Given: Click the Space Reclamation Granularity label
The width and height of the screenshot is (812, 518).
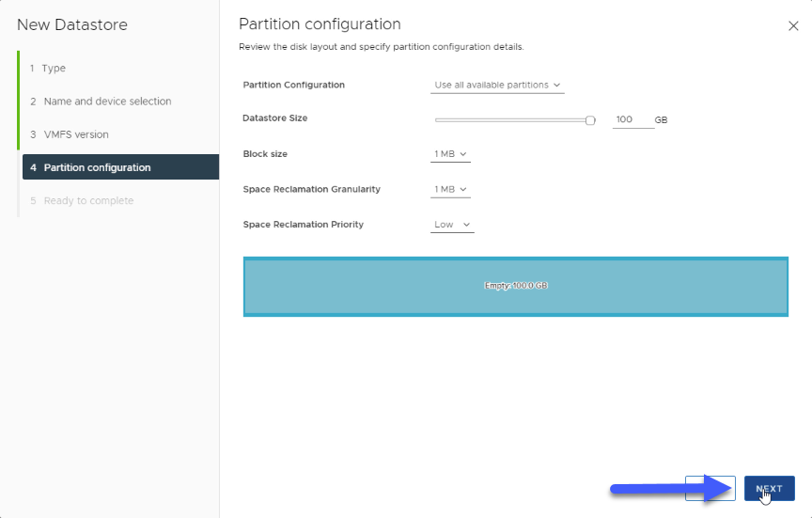Looking at the screenshot, I should pos(311,189).
